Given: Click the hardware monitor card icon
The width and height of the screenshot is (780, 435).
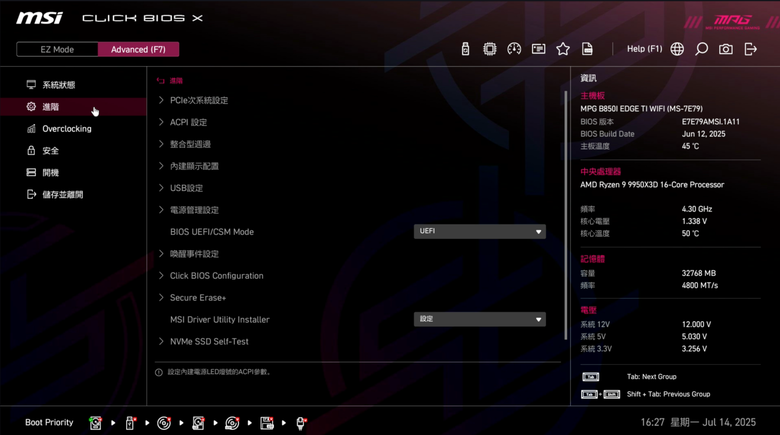Looking at the screenshot, I should [538, 49].
